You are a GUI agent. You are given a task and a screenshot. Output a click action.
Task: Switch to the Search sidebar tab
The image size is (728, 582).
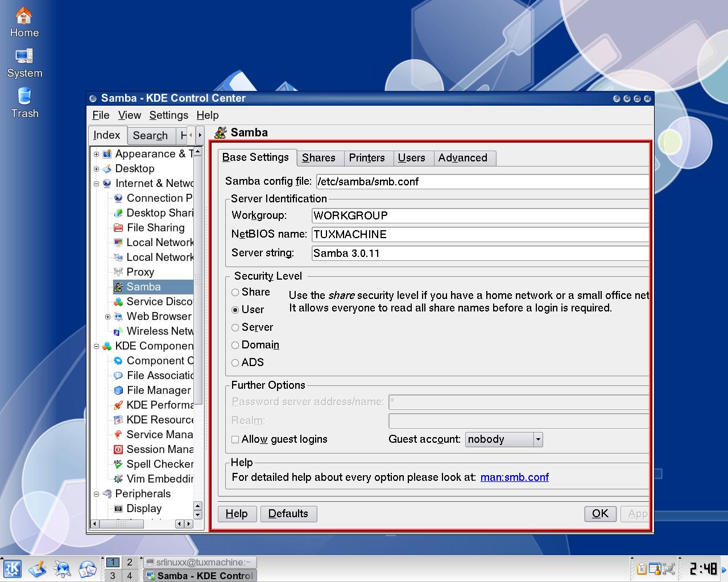150,136
